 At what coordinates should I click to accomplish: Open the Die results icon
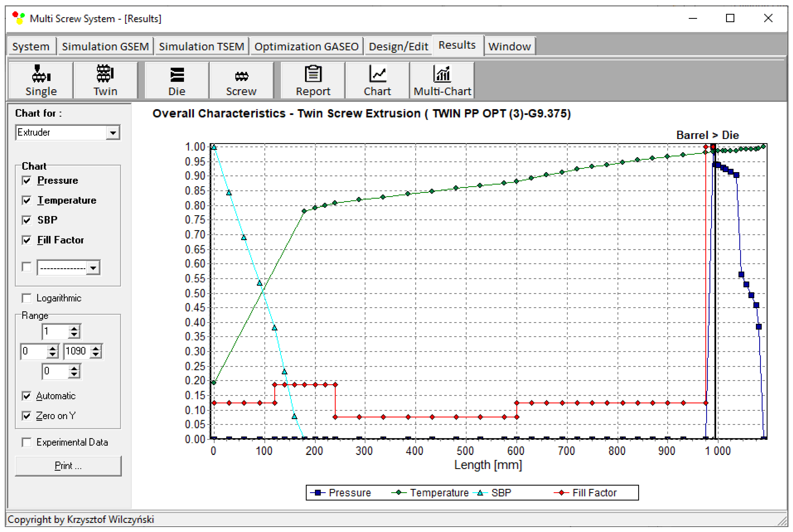click(x=177, y=75)
